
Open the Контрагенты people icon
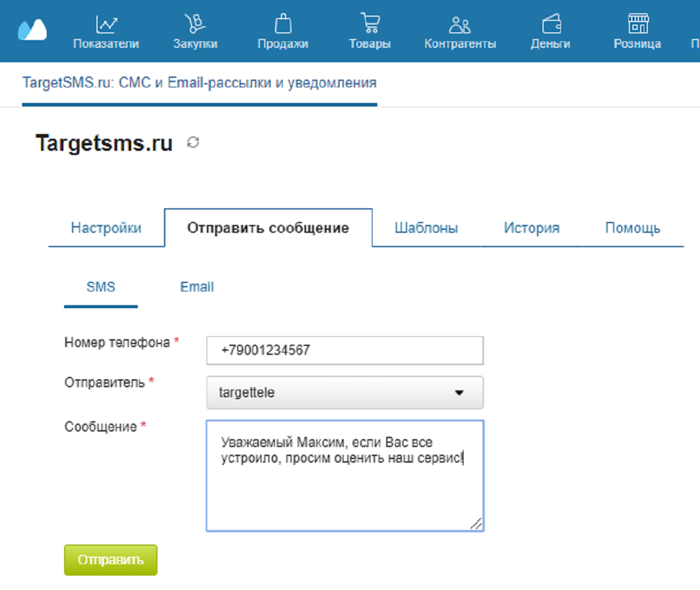(460, 25)
